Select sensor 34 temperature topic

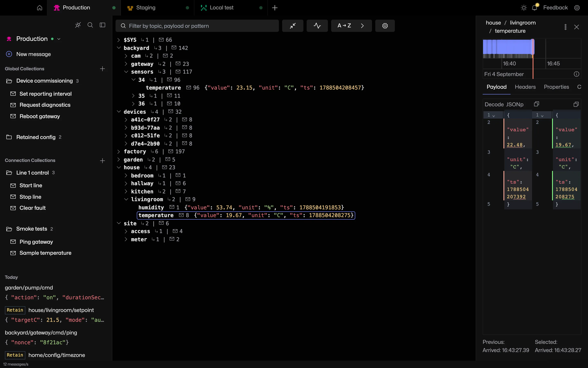pyautogui.click(x=255, y=88)
